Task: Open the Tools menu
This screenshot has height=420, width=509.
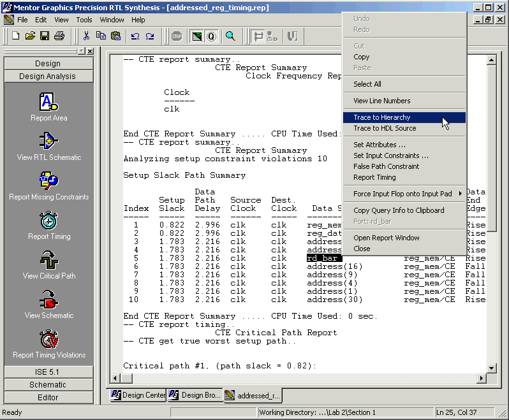Action: [x=84, y=20]
